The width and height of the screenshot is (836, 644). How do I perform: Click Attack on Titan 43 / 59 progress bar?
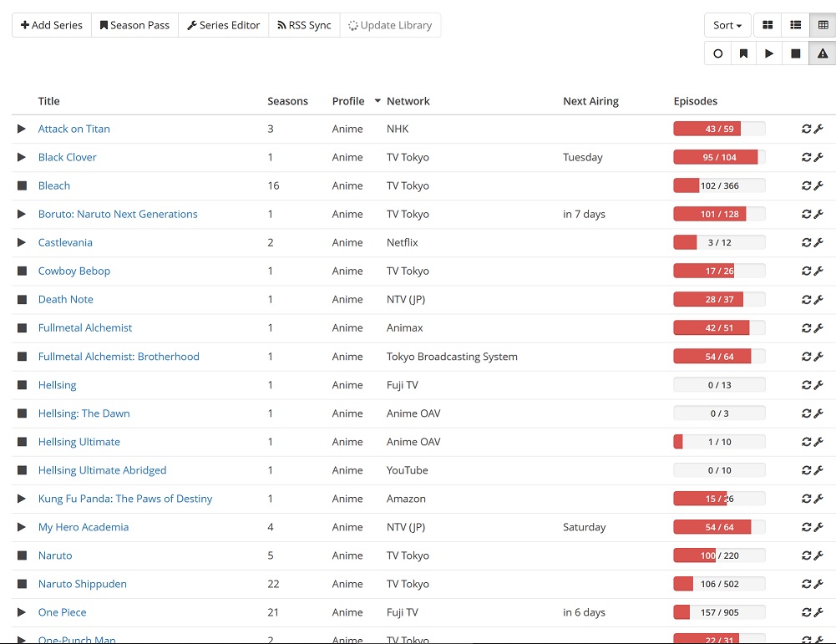pos(719,129)
